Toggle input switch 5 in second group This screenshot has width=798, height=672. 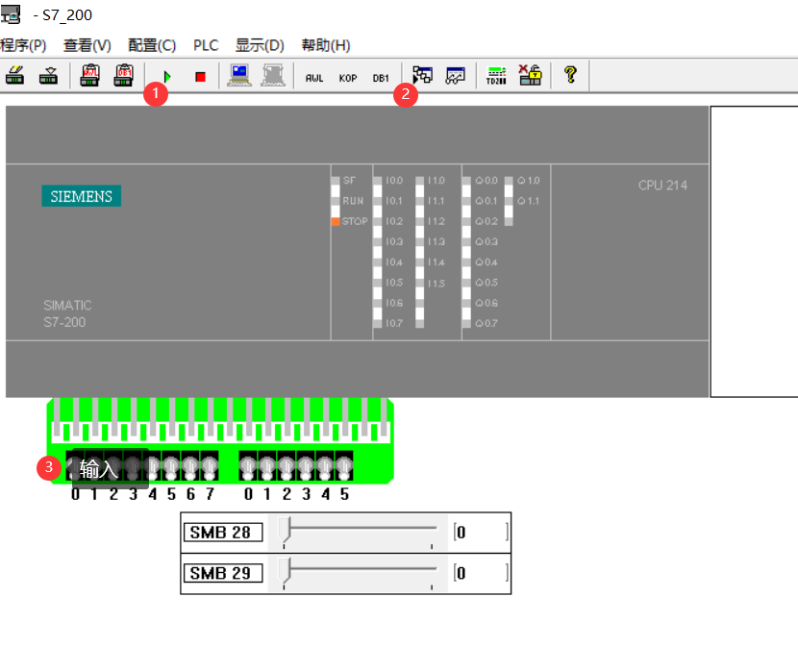click(344, 466)
